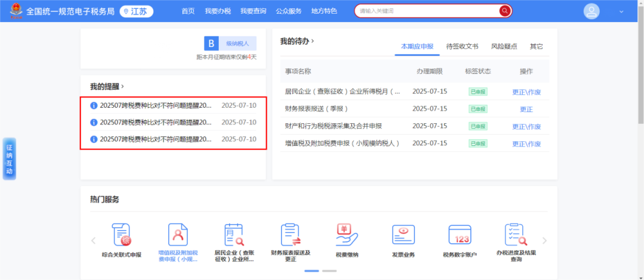Open first 202507跨税费种比对 reminder
644x280 pixels.
click(x=155, y=105)
